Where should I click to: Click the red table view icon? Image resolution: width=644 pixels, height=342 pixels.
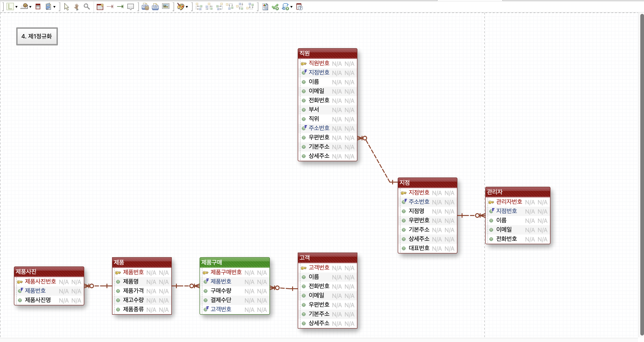(x=38, y=6)
